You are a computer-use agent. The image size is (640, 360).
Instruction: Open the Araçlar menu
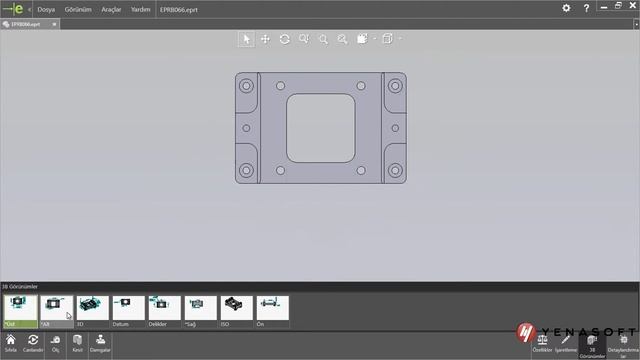pos(111,9)
